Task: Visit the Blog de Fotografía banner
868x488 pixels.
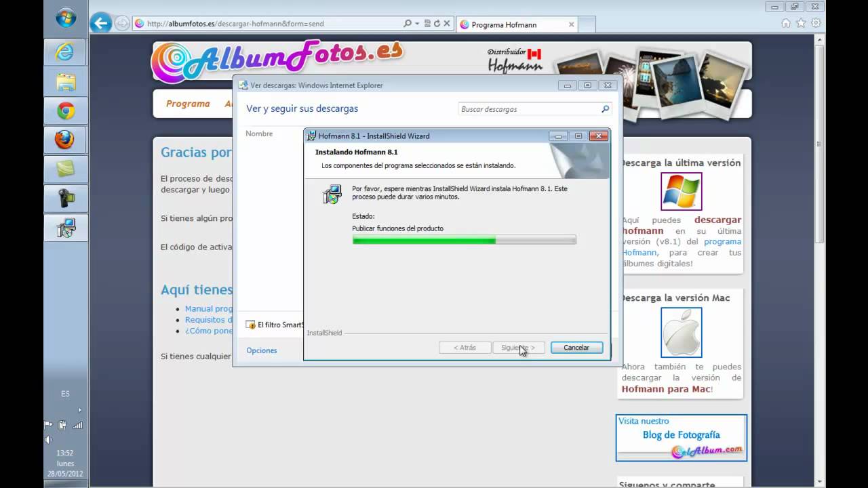Action: [x=682, y=438]
